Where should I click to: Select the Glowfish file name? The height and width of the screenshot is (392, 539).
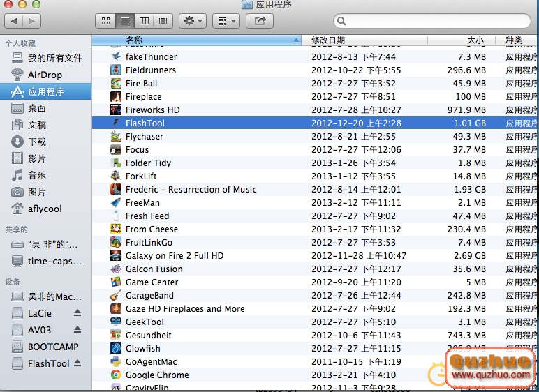pos(143,348)
